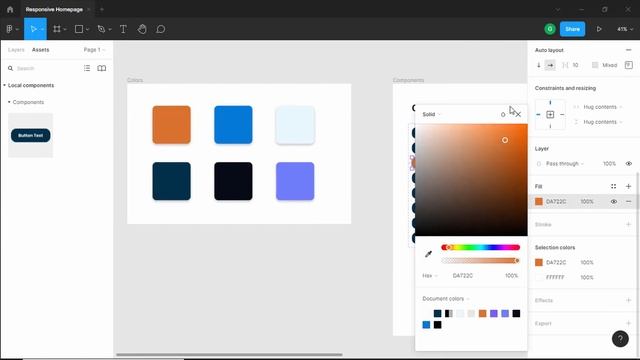Screen dimensions: 640x360
Task: Open horizontal Hug contents resizing dropdown
Action: (602, 107)
